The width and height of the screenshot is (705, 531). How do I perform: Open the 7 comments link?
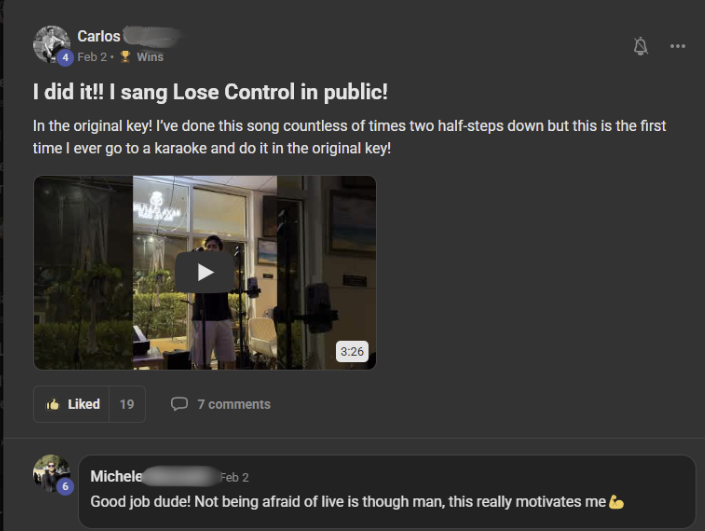pyautogui.click(x=234, y=404)
